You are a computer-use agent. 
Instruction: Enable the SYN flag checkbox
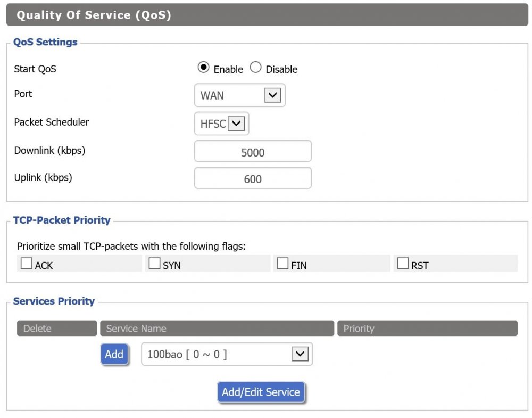click(x=154, y=264)
